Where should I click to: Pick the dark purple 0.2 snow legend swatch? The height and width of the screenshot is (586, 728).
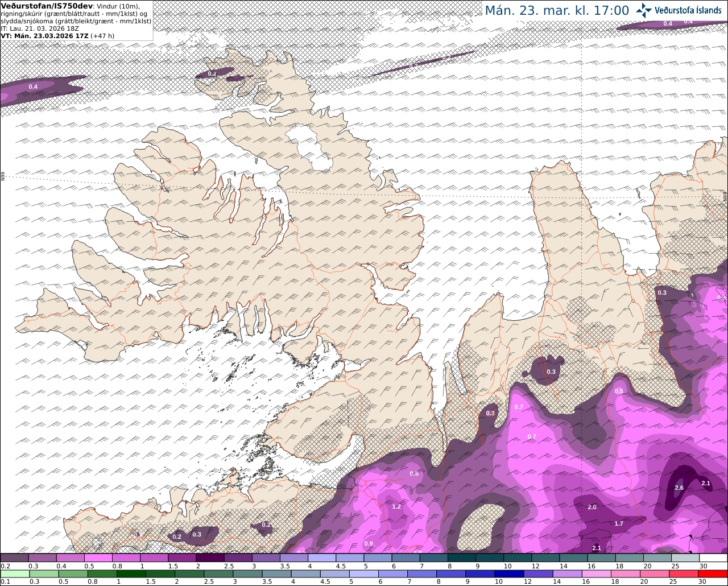pos(14,558)
